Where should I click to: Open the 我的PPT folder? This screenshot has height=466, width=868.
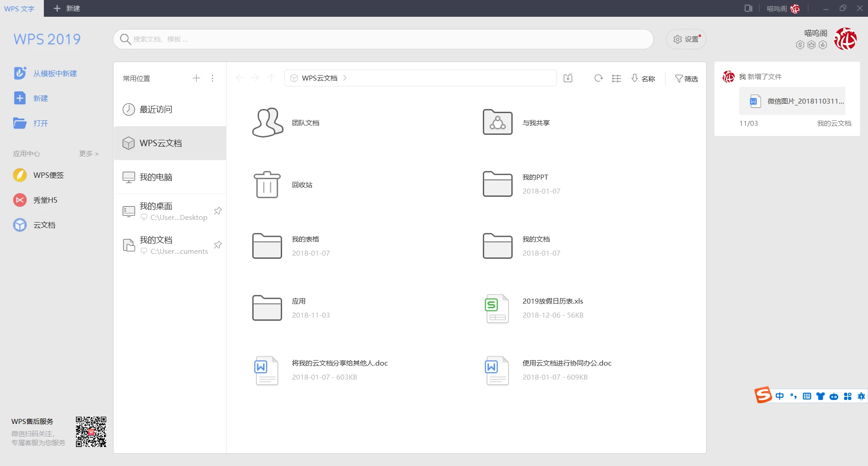(522, 184)
